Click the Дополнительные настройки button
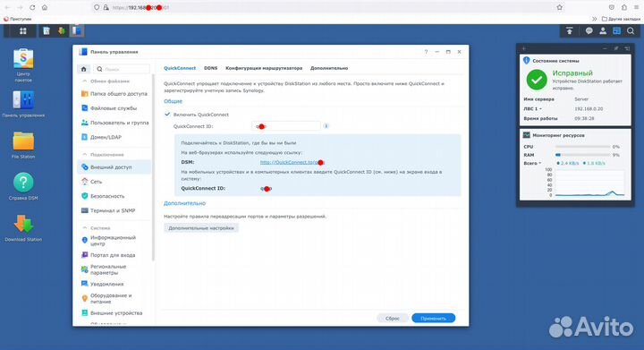This screenshot has width=644, height=350. 201,228
